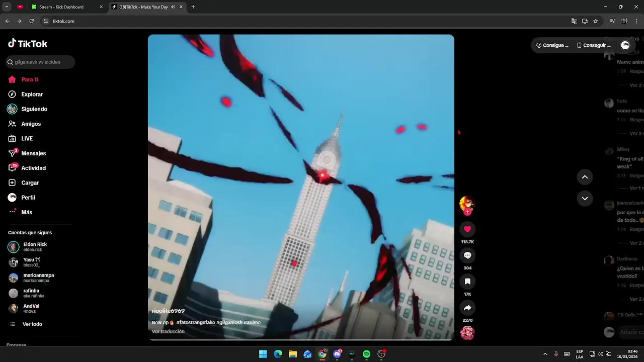Click the Conseguir app button
Viewport: 644px width, 362px height.
click(594, 45)
